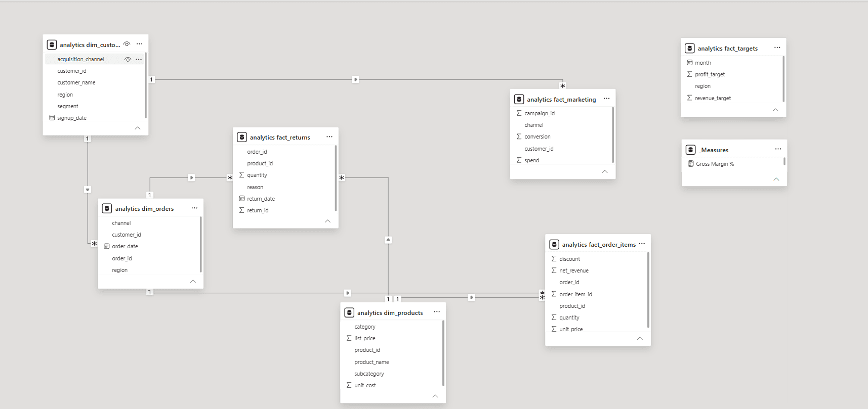Toggle visibility of analytics dim_customers table

pos(127,44)
